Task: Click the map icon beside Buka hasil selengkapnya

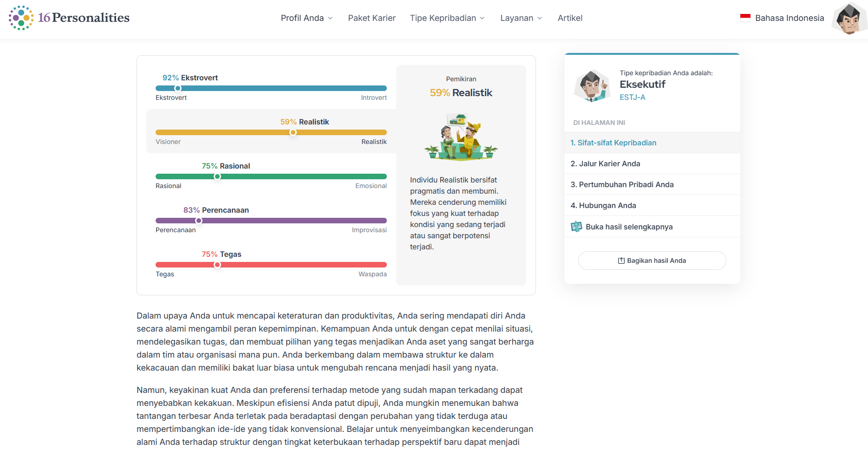Action: (576, 227)
